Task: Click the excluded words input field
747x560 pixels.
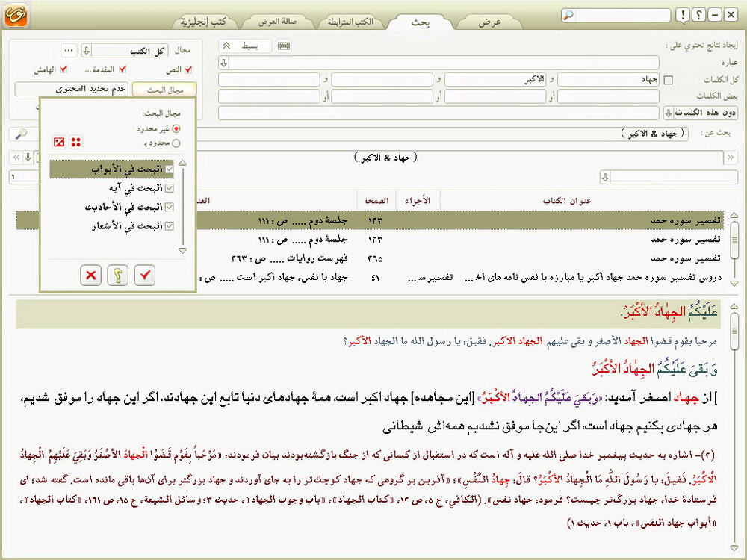Action: pyautogui.click(x=438, y=113)
